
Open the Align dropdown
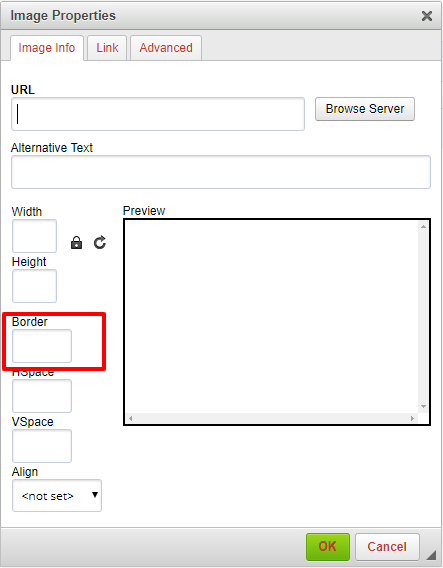point(57,496)
